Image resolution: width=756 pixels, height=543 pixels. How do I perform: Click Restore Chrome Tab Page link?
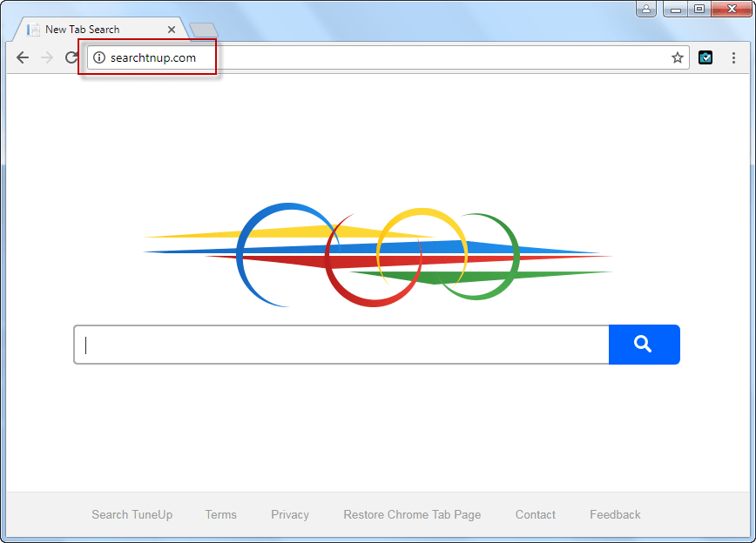(x=412, y=514)
